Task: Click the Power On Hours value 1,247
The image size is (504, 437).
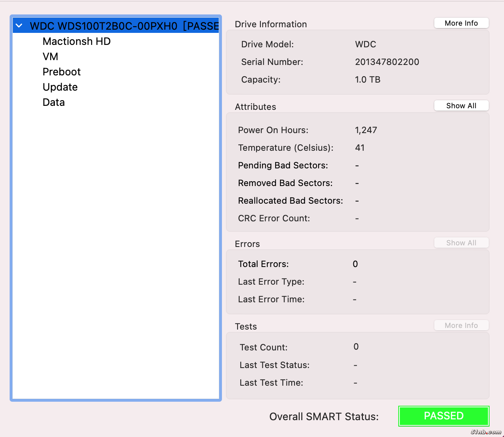Action: click(366, 130)
